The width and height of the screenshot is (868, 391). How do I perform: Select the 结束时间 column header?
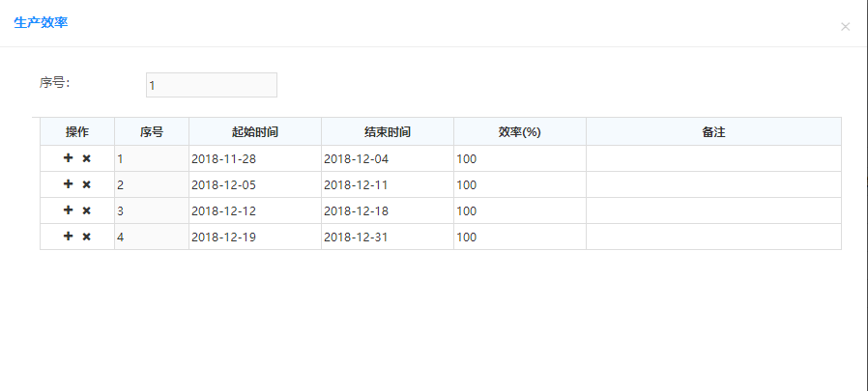(388, 131)
